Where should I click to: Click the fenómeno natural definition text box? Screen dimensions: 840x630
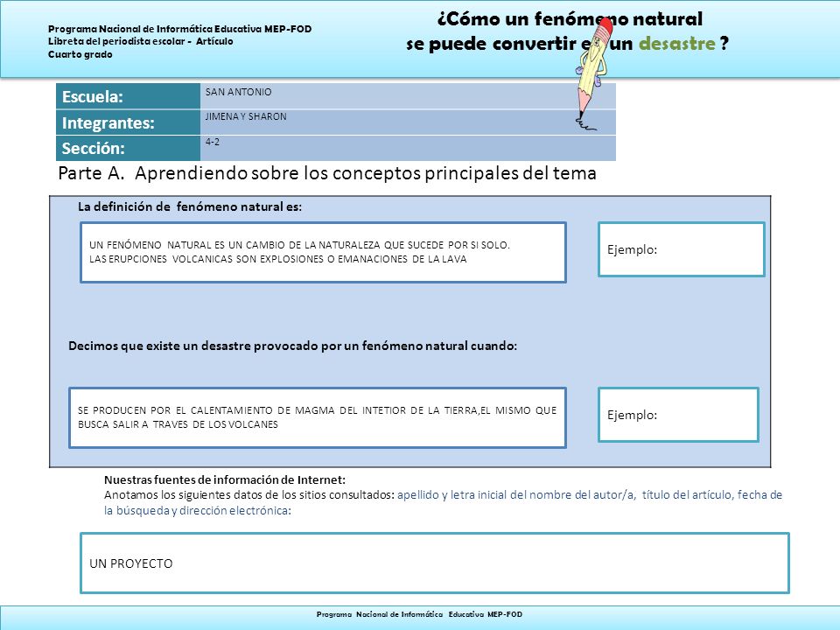323,252
